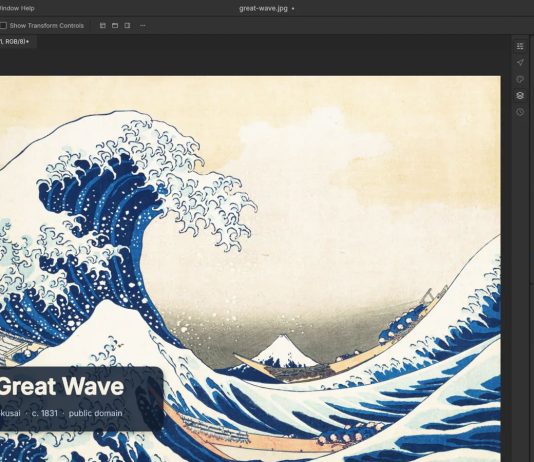Click the 'public domain' caption text
The width and height of the screenshot is (534, 462).
(x=95, y=413)
